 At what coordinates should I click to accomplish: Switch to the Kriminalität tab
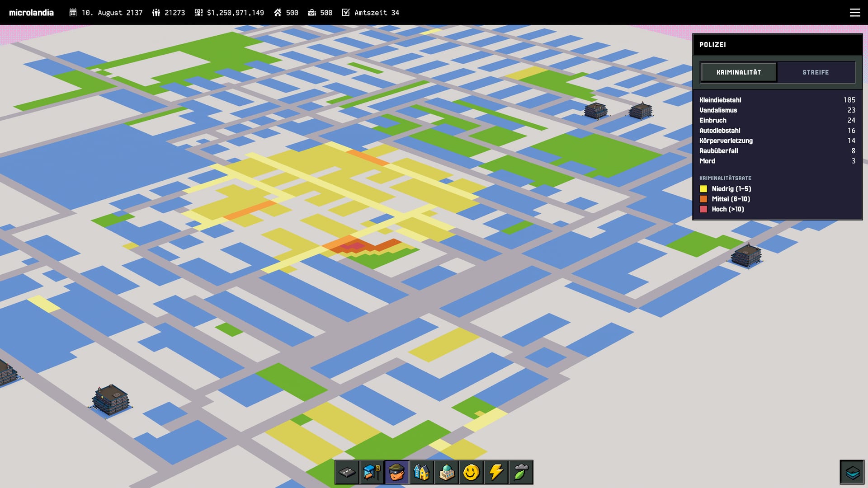739,72
